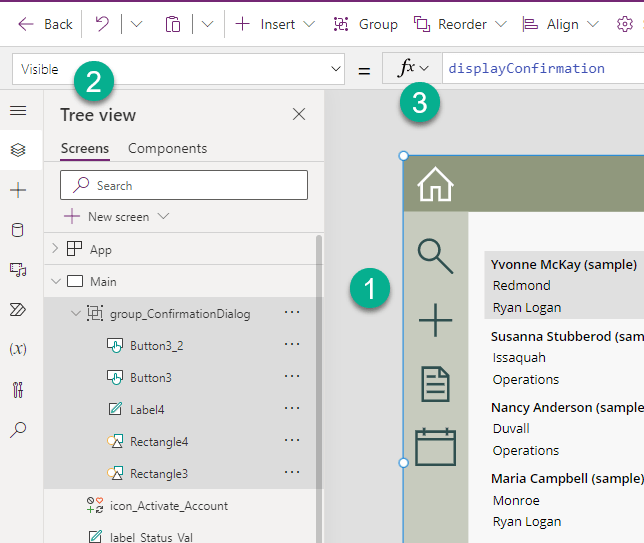Click the Undo icon
This screenshot has height=543, width=644.
click(x=102, y=24)
